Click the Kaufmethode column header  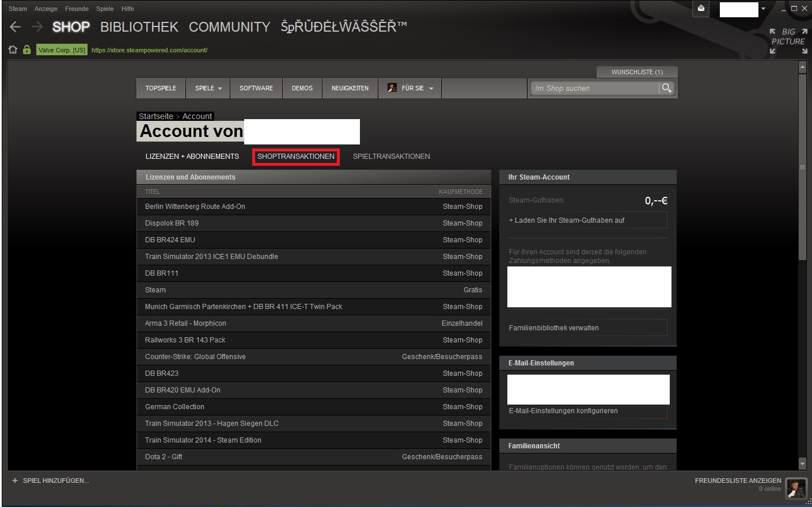click(x=461, y=192)
